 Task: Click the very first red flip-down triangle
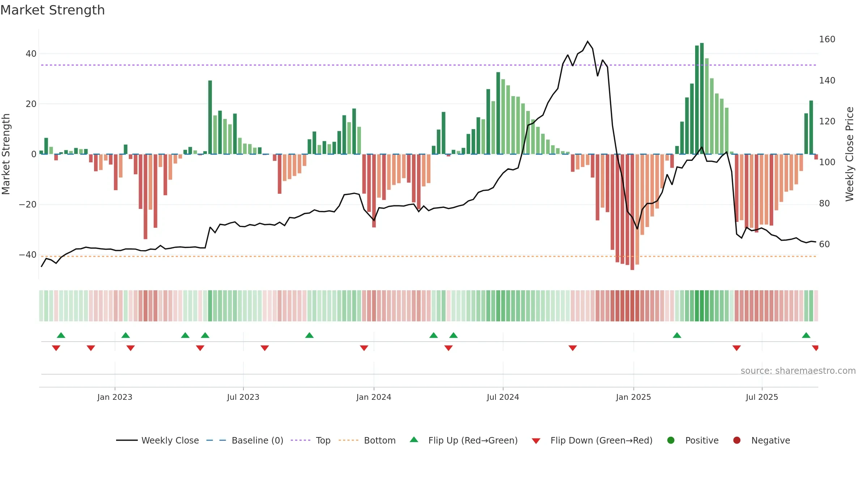[x=56, y=348]
